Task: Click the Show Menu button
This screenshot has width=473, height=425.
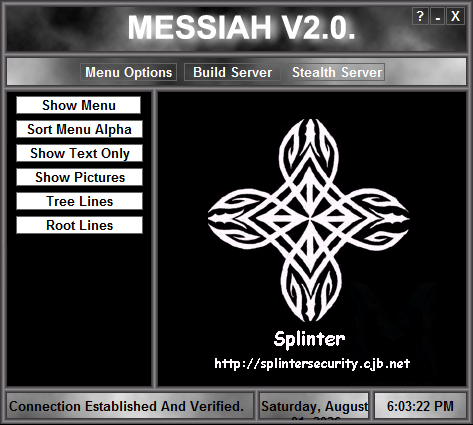Action: coord(79,105)
